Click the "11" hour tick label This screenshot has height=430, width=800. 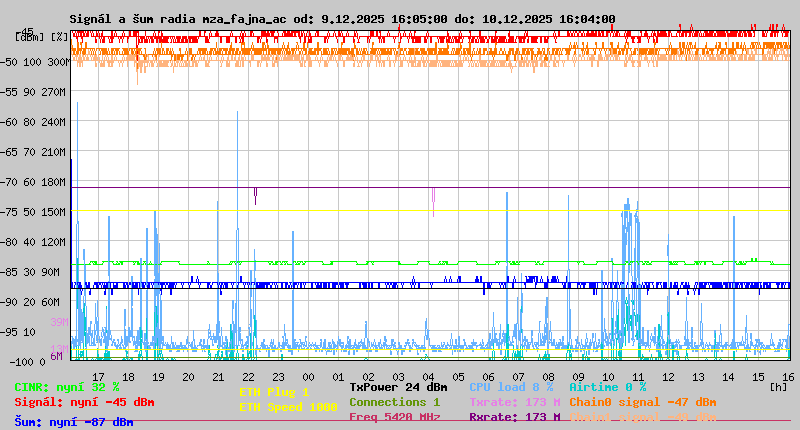click(x=638, y=377)
